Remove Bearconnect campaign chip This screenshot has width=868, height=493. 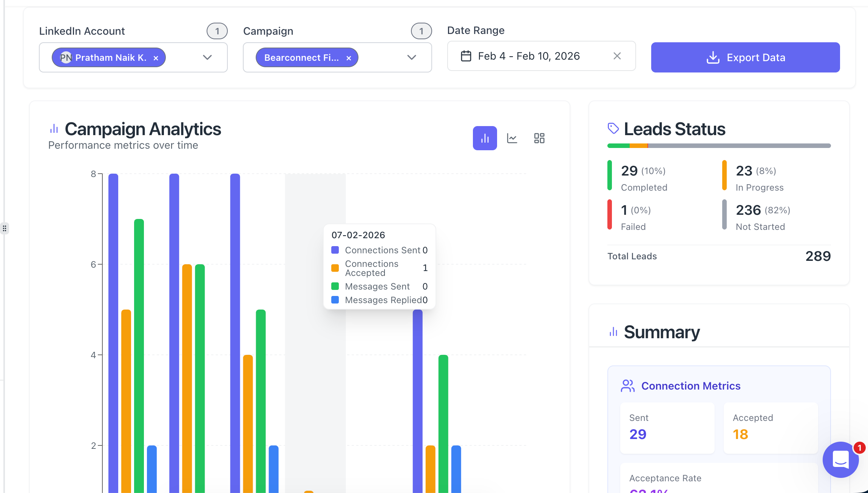[x=349, y=58]
